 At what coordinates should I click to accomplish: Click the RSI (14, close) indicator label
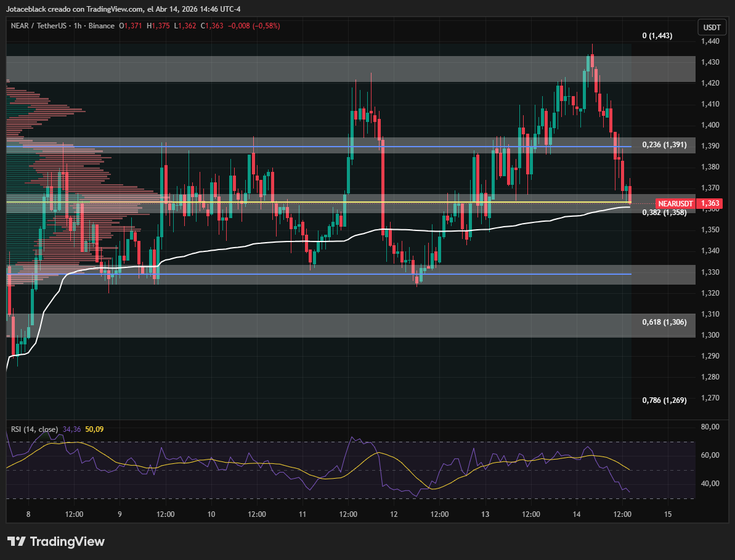point(35,429)
